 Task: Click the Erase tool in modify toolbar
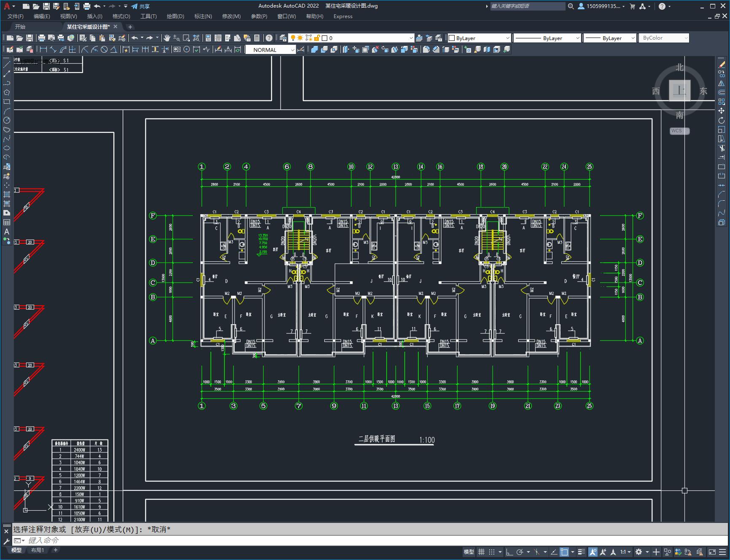coord(722,65)
